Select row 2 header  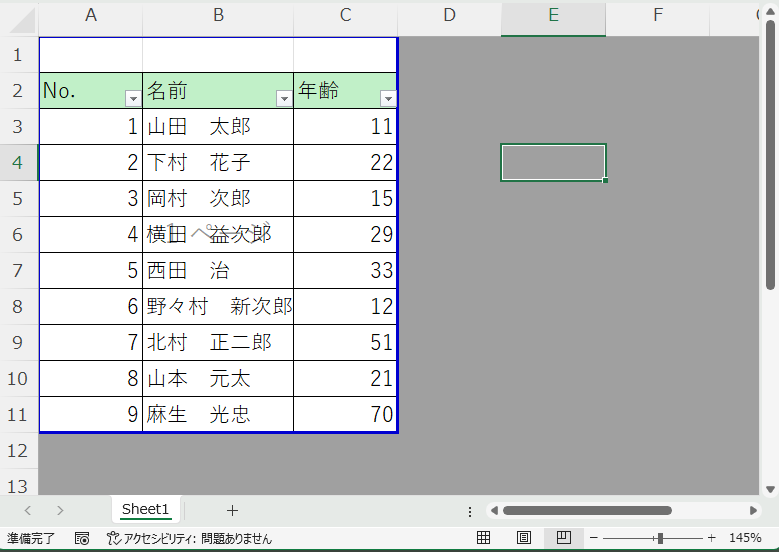18,90
